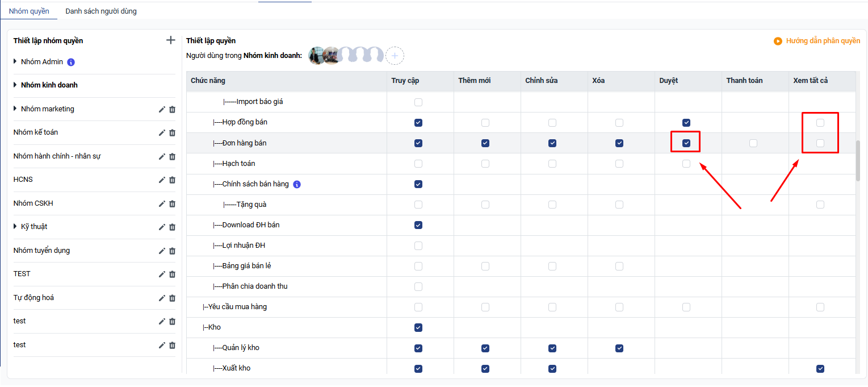868x387 pixels.
Task: Open Hướng dẫn phân quyền guide link
Action: tap(817, 41)
